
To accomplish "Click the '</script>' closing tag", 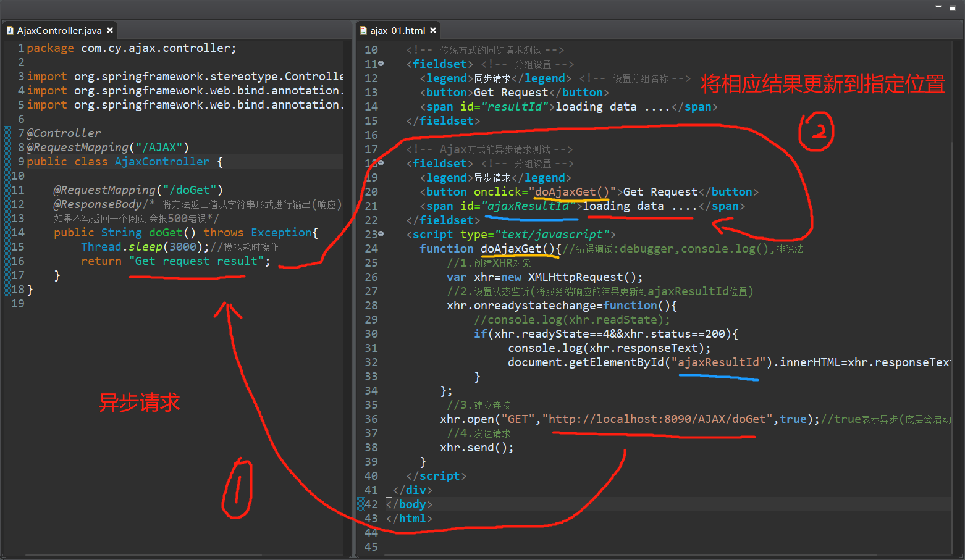I will click(436, 476).
